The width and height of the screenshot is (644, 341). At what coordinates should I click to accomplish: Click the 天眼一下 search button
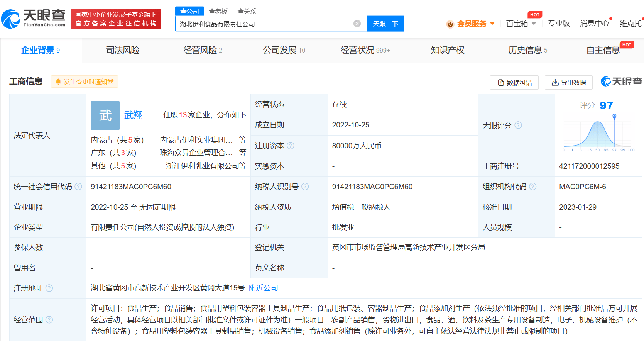(x=385, y=24)
